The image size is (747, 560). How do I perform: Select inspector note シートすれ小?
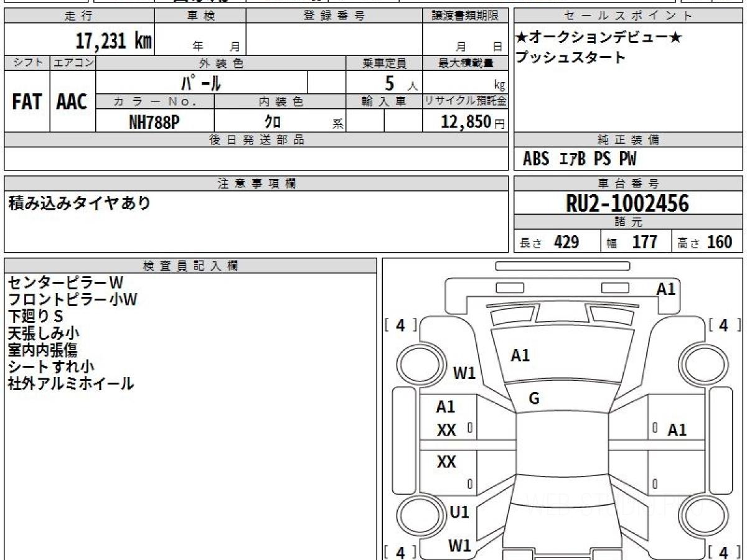point(51,367)
